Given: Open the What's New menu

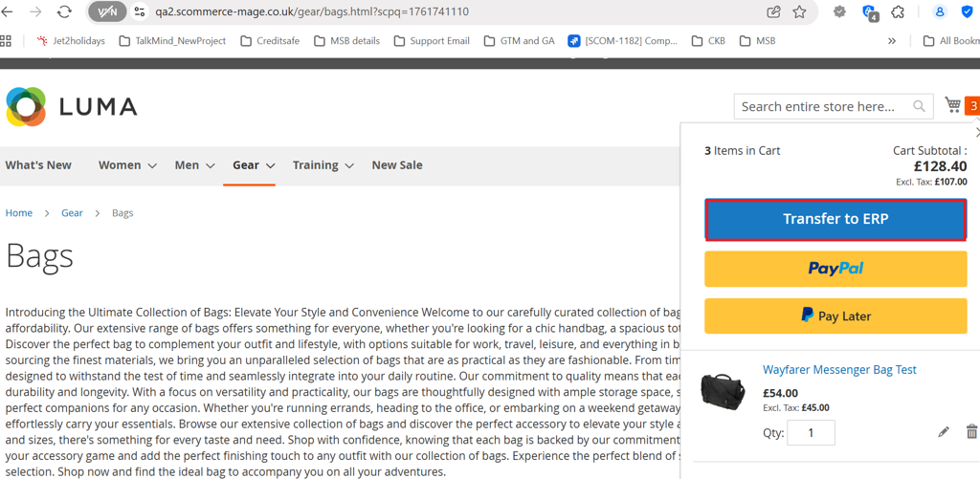Looking at the screenshot, I should 38,165.
